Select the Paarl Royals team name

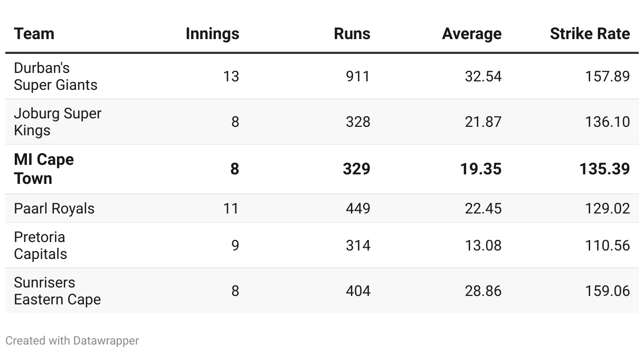54,208
